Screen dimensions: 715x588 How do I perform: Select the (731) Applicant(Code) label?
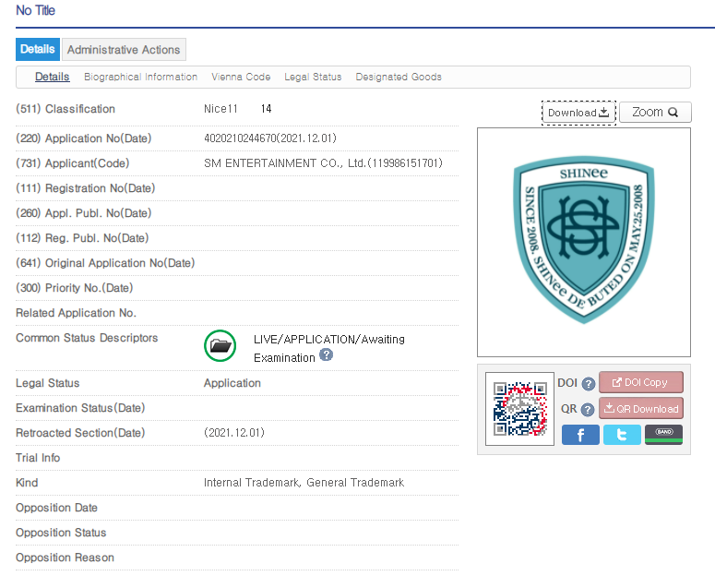[x=73, y=163]
